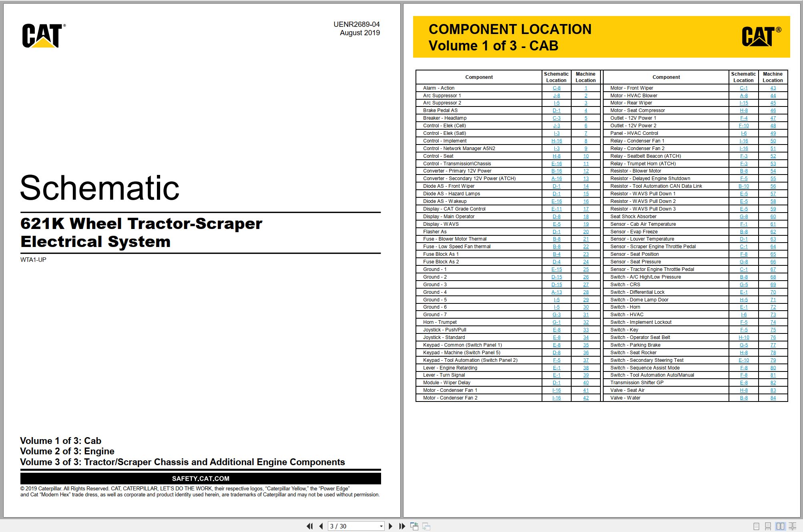The width and height of the screenshot is (803, 532).
Task: Open schematic location A-8 for Motor - HVAC Blower
Action: pyautogui.click(x=744, y=96)
